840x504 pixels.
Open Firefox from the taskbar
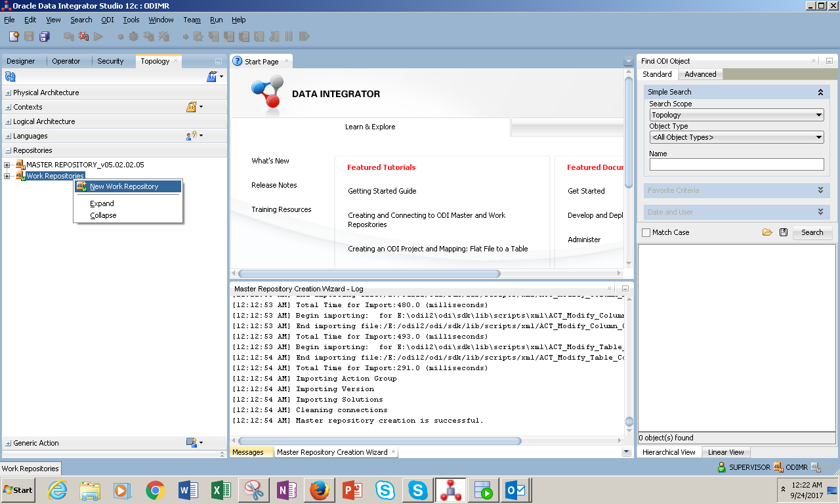[319, 490]
